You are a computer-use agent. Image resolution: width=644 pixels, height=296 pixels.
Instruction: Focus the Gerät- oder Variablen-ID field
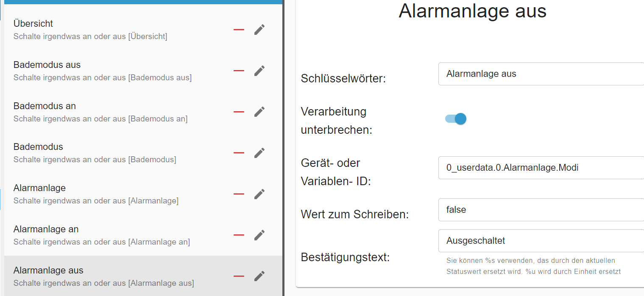[541, 168]
